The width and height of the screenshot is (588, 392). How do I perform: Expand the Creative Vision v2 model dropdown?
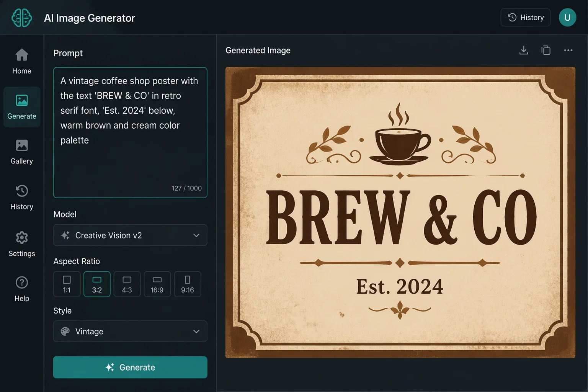pyautogui.click(x=130, y=235)
